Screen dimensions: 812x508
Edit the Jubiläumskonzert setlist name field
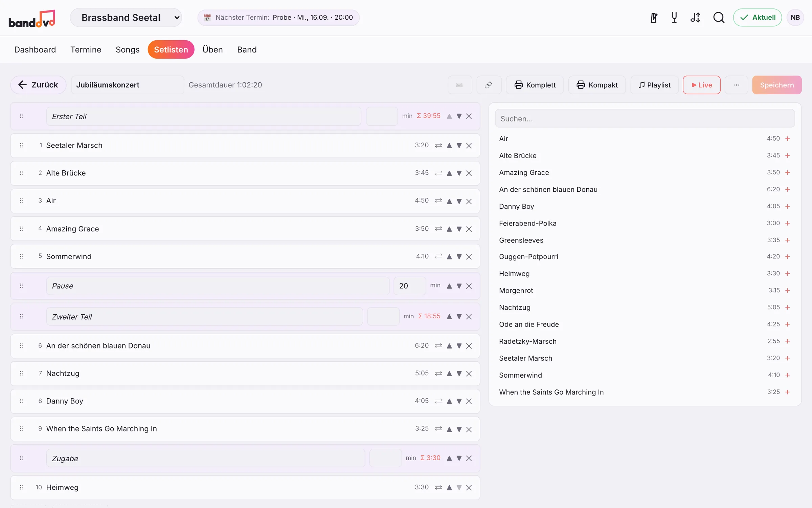point(128,85)
